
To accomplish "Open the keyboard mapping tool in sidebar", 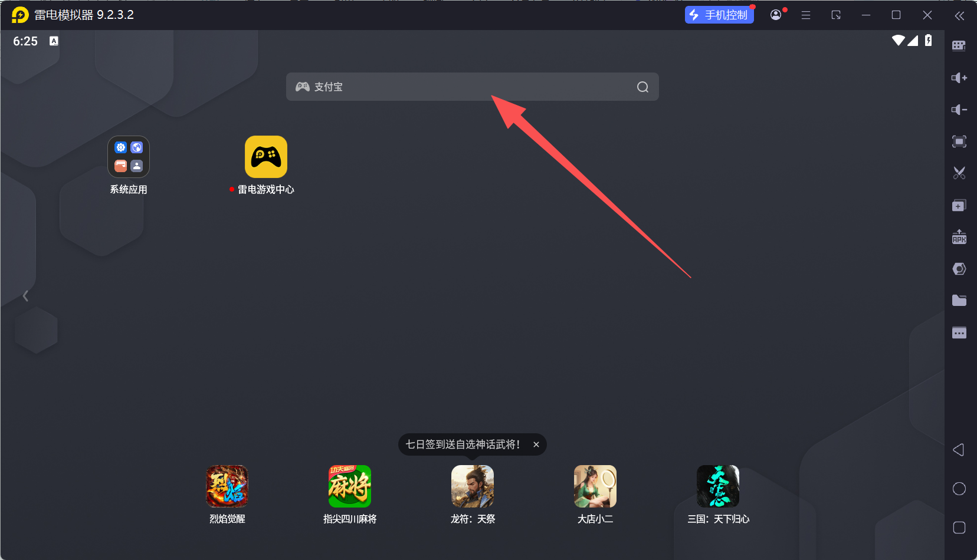I will pos(959,45).
